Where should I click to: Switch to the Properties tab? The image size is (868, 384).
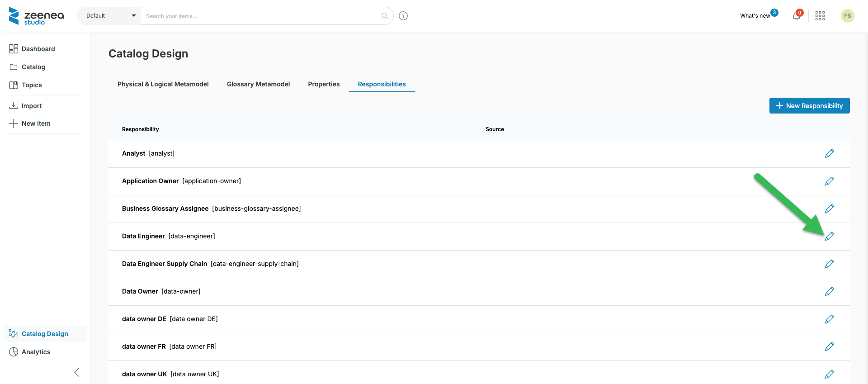click(x=324, y=84)
